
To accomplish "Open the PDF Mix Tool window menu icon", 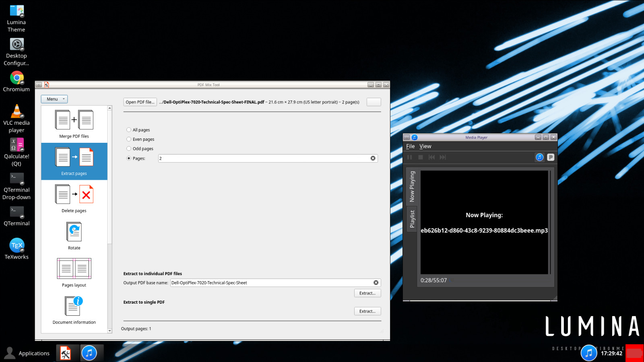I will [39, 85].
